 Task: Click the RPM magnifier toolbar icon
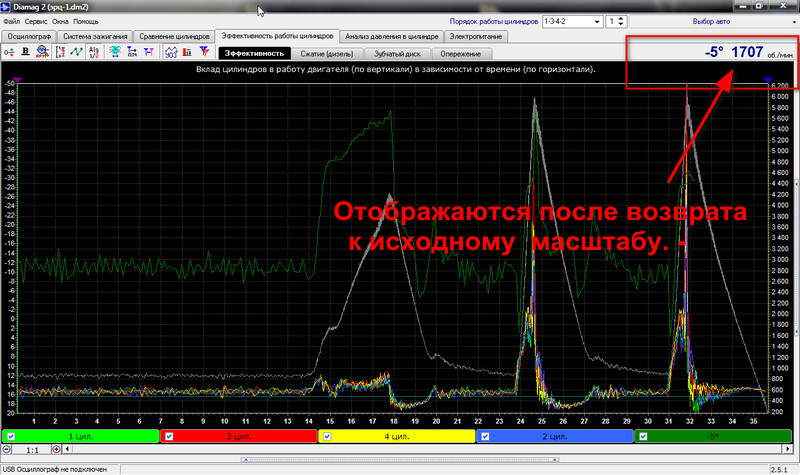point(42,52)
